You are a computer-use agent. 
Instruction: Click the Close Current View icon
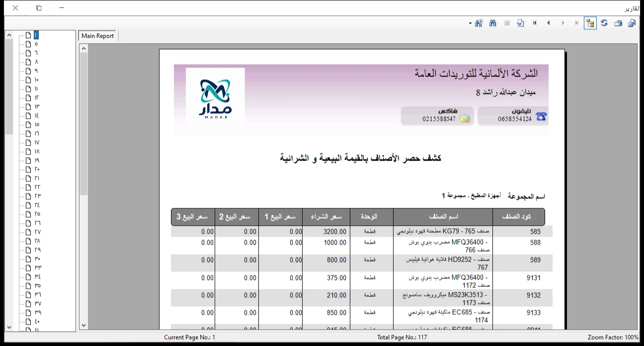point(507,23)
